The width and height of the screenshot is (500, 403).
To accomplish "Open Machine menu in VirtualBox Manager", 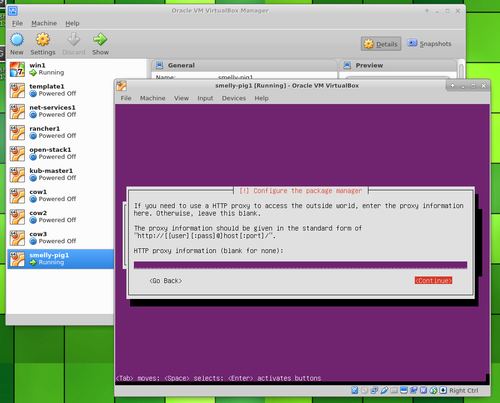I will (x=44, y=23).
